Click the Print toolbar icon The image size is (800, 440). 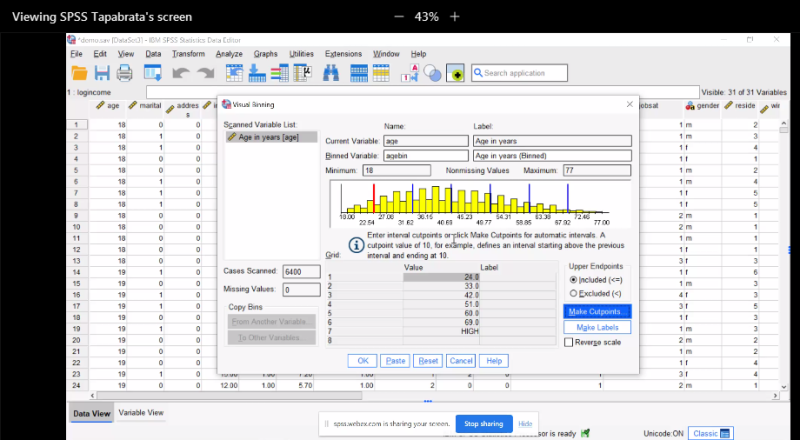click(x=125, y=73)
